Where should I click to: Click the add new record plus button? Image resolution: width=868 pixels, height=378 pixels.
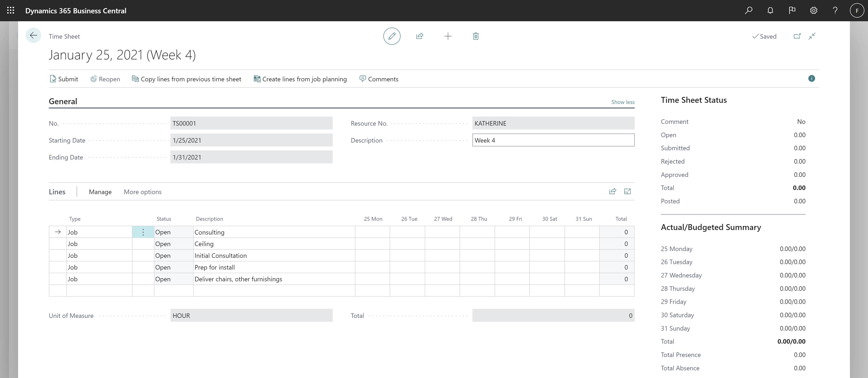point(447,36)
